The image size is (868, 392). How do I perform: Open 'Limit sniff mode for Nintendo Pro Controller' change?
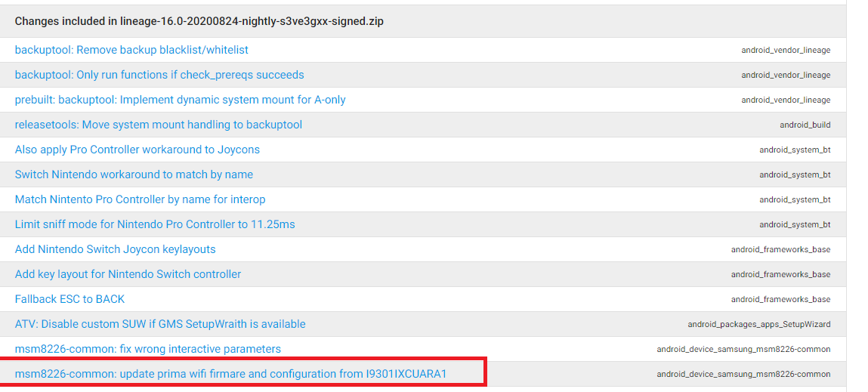pyautogui.click(x=155, y=224)
